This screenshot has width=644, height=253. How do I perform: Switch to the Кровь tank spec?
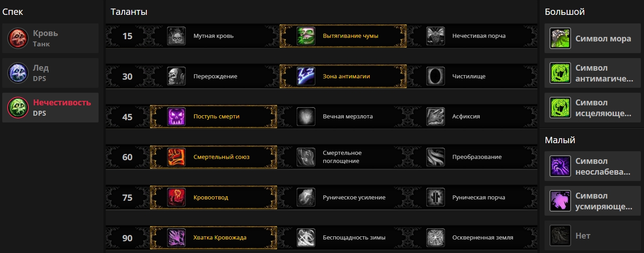(50, 39)
